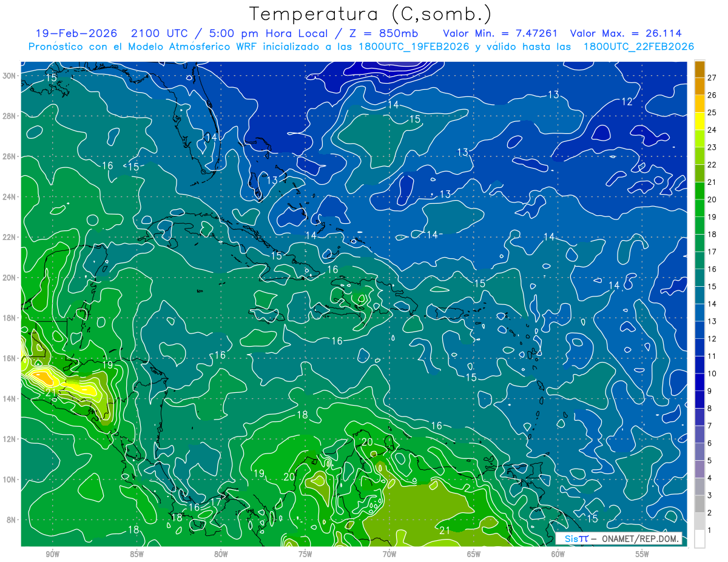
Task: Click the '22N' latitude label
Action: tap(10, 237)
